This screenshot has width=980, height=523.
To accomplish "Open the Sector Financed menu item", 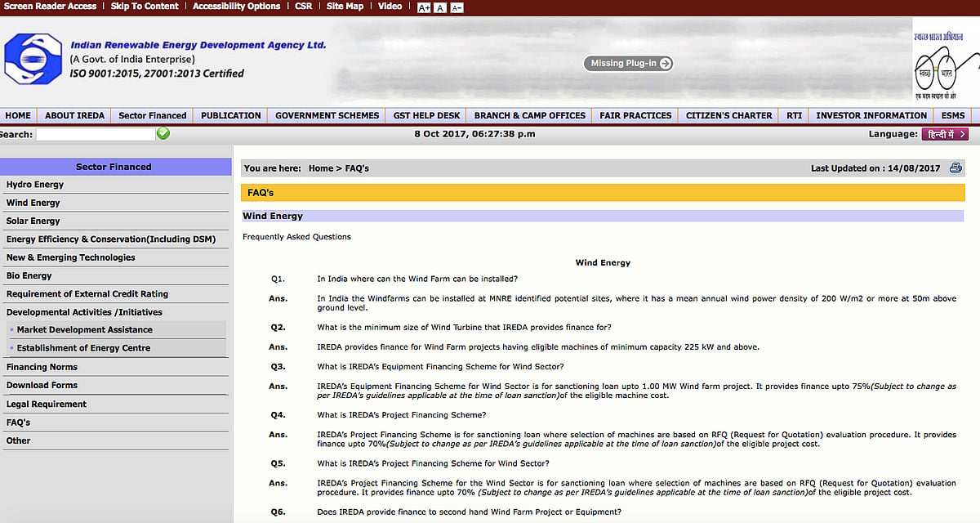I will coord(153,115).
